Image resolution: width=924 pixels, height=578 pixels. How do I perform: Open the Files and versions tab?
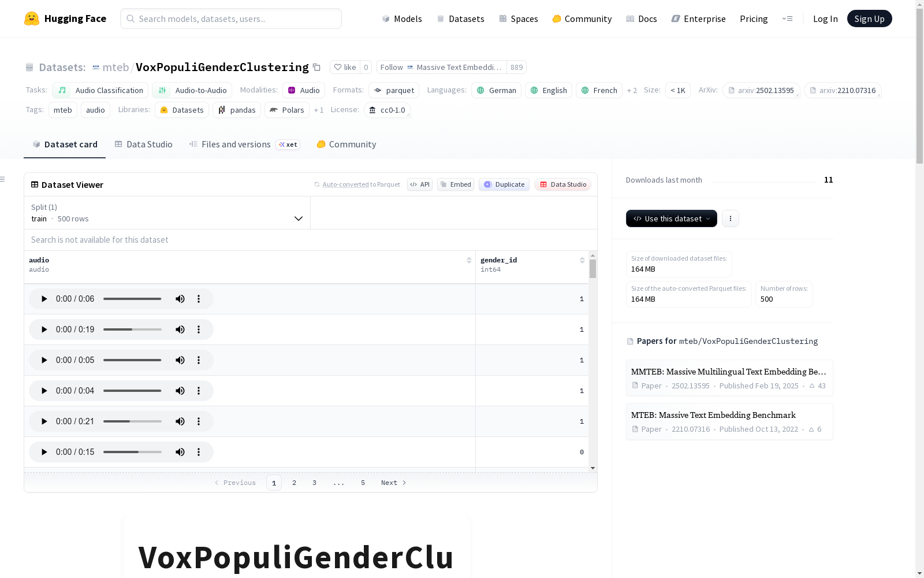click(x=245, y=144)
